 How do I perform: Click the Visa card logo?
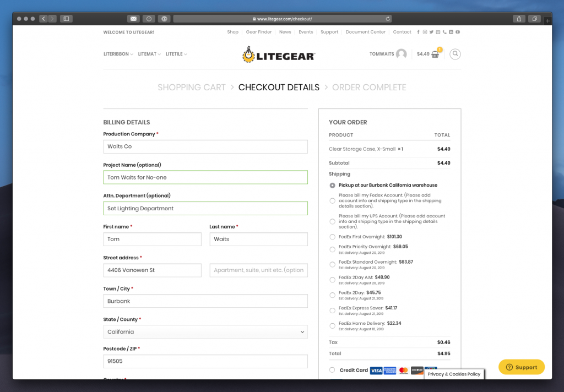[x=376, y=371]
